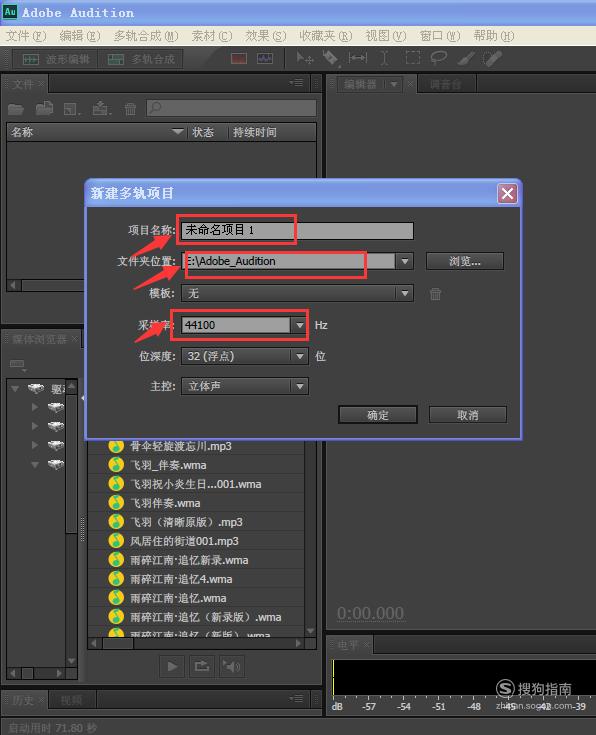
Task: Switch to 多轨合成 multitrack view
Action: pyautogui.click(x=141, y=59)
